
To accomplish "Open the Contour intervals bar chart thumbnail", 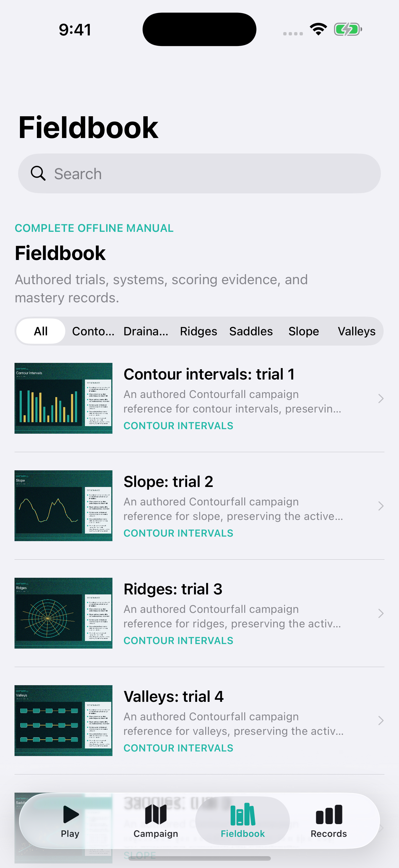I will coord(63,398).
